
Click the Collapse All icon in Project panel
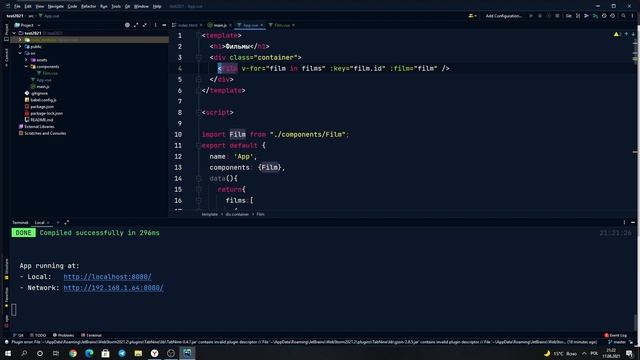(x=145, y=25)
